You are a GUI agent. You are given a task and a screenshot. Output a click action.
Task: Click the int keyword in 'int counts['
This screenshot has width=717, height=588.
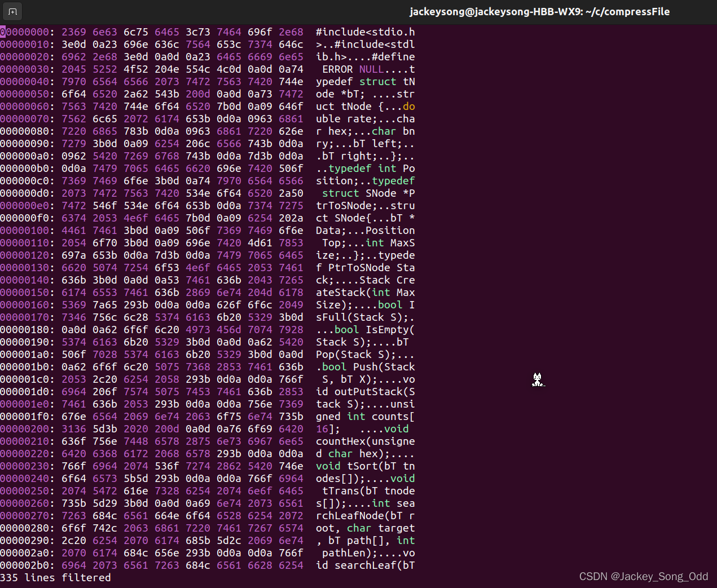[x=357, y=416]
